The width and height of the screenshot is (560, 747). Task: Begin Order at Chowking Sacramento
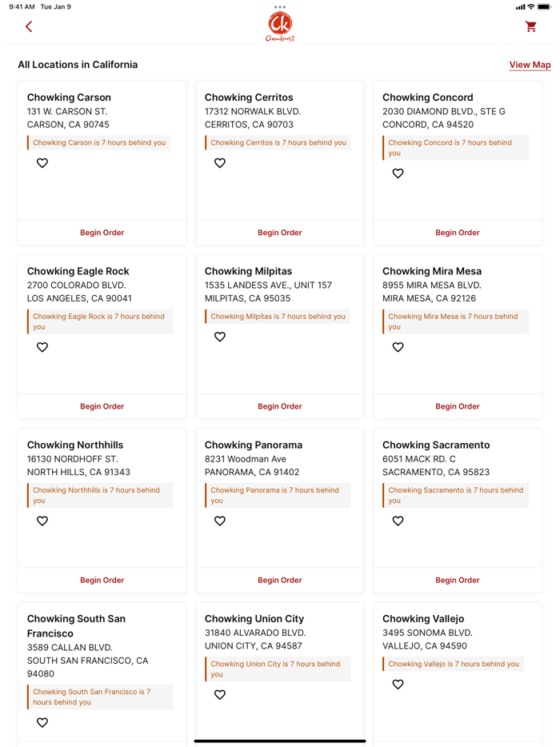(457, 580)
